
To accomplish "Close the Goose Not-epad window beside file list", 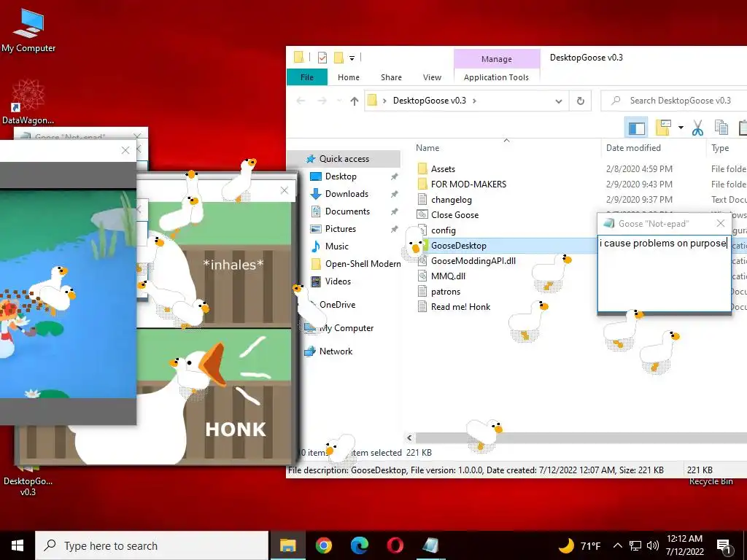I will pos(720,223).
